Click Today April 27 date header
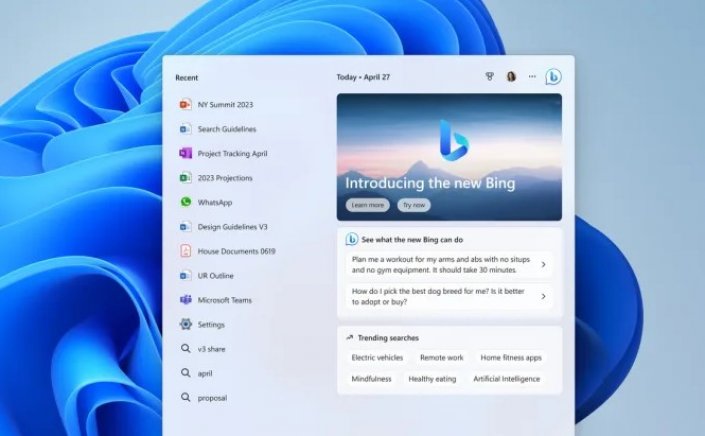705x436 pixels. pyautogui.click(x=363, y=77)
